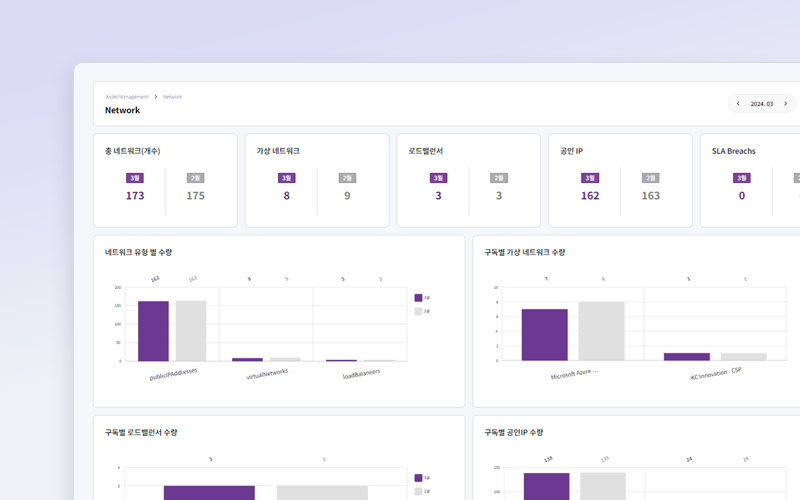Click the 로드밸런서 card title
800x500 pixels.
[x=426, y=151]
